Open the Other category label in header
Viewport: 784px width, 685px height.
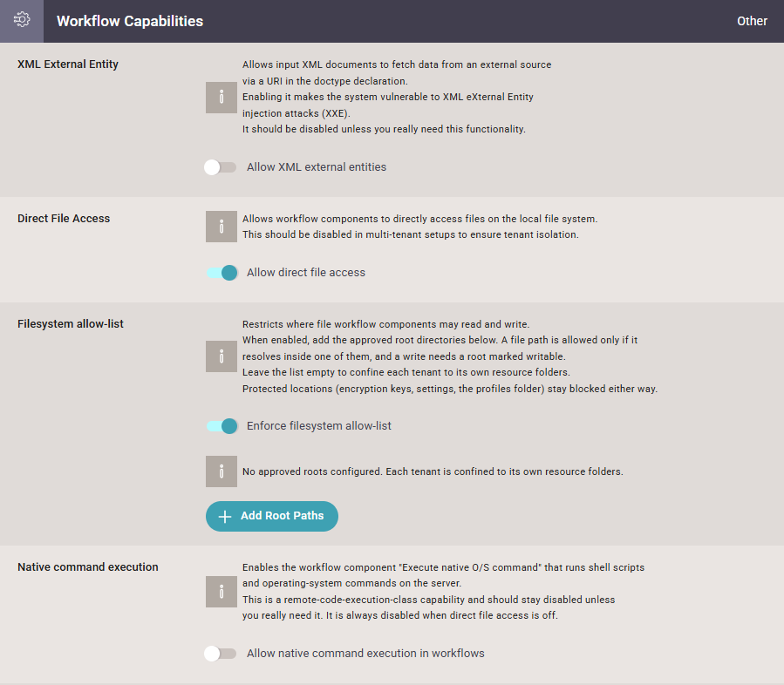coord(752,21)
